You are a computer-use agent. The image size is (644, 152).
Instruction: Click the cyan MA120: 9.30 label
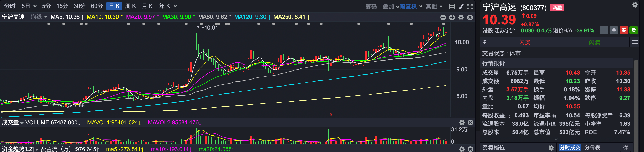pyautogui.click(x=253, y=17)
